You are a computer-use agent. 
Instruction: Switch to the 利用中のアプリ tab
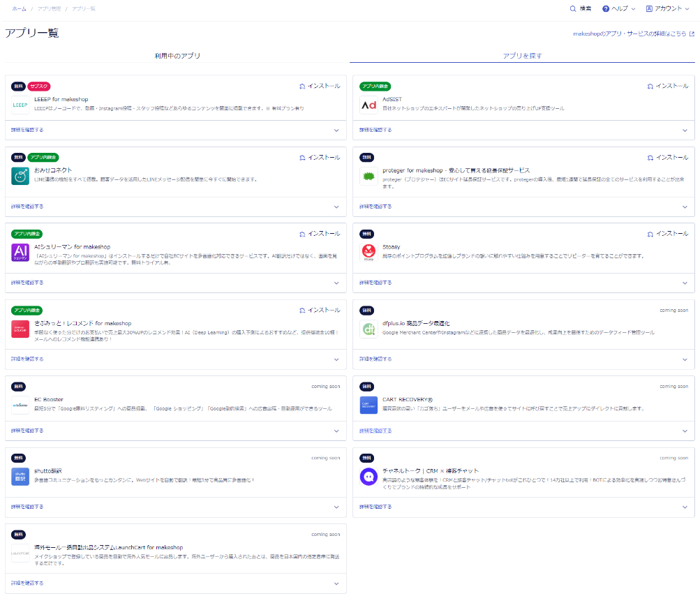click(x=177, y=56)
